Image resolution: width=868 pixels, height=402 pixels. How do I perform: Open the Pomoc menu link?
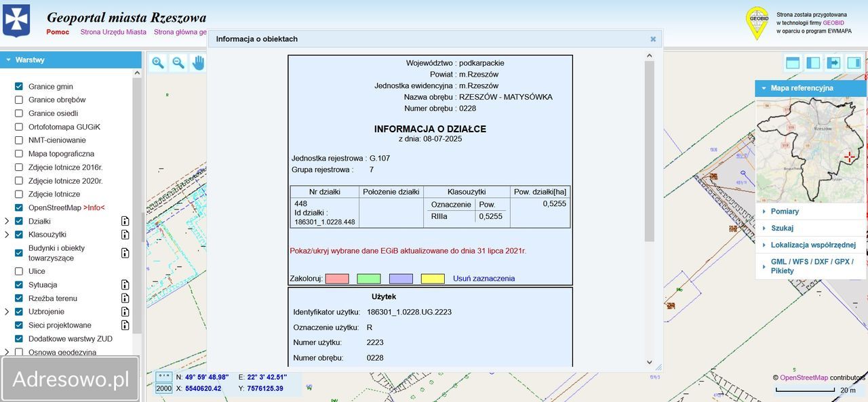pos(58,32)
